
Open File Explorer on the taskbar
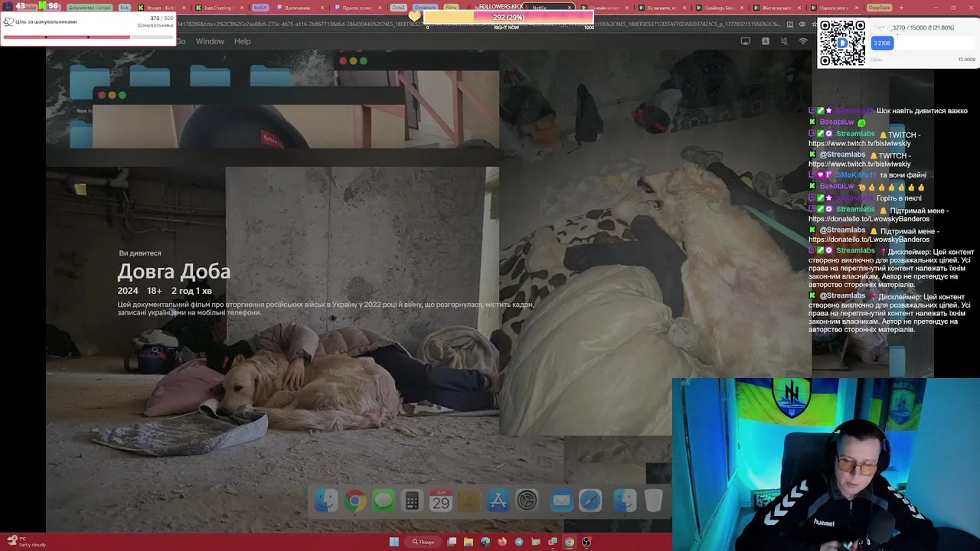[x=469, y=542]
